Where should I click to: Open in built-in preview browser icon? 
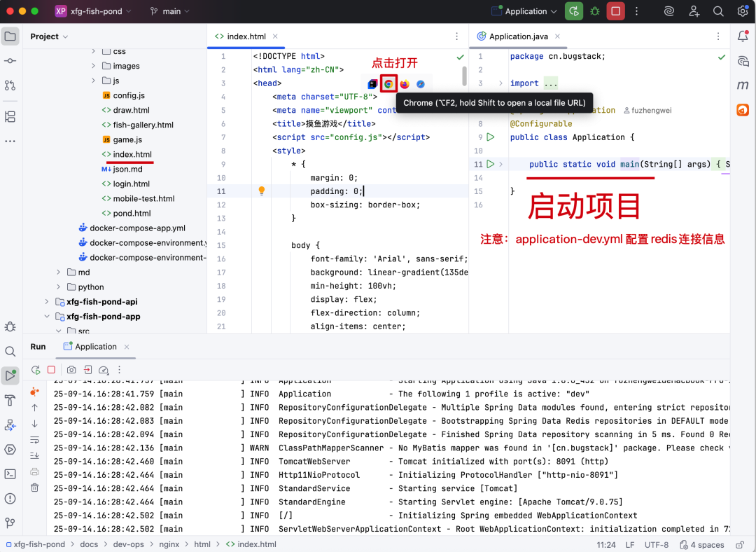point(372,84)
